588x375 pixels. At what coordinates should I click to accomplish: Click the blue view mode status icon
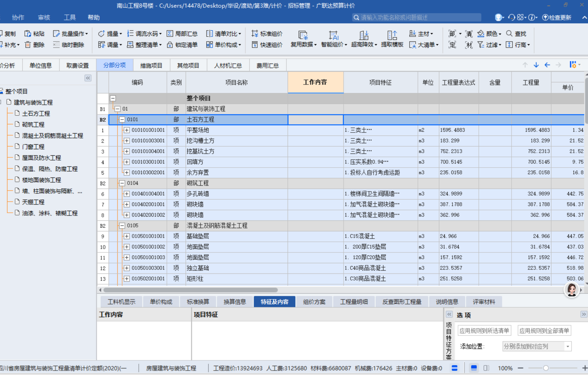tap(474, 368)
